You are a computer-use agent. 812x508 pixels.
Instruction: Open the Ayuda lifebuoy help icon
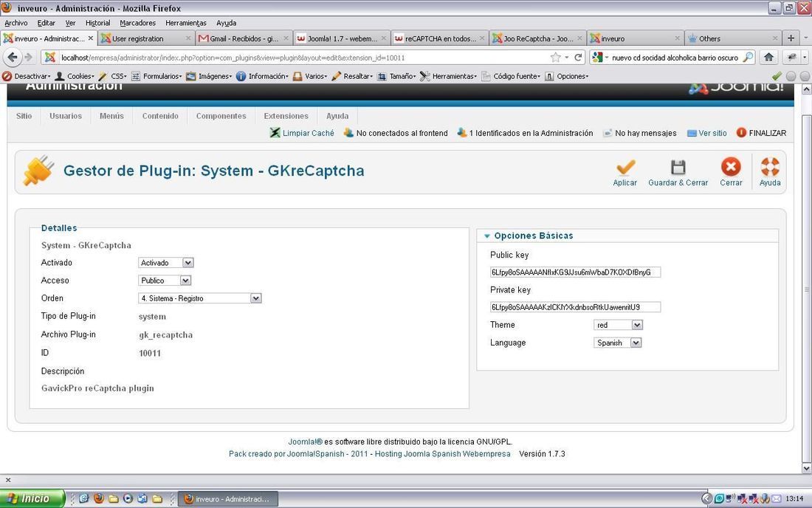(769, 173)
